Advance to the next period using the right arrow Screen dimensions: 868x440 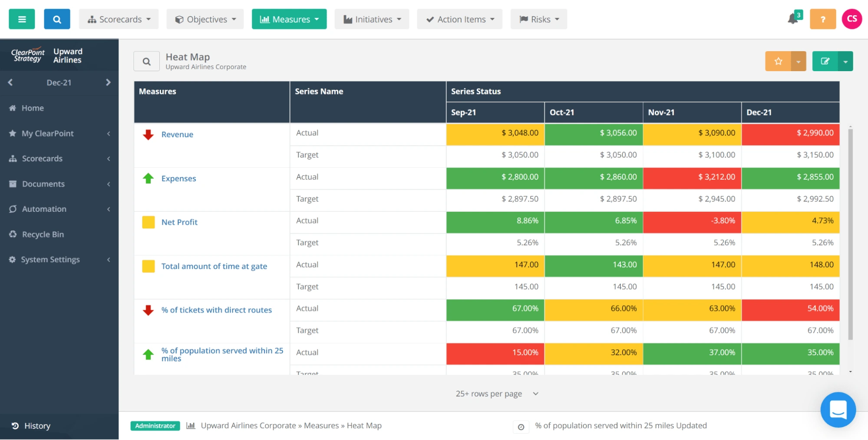click(x=109, y=82)
